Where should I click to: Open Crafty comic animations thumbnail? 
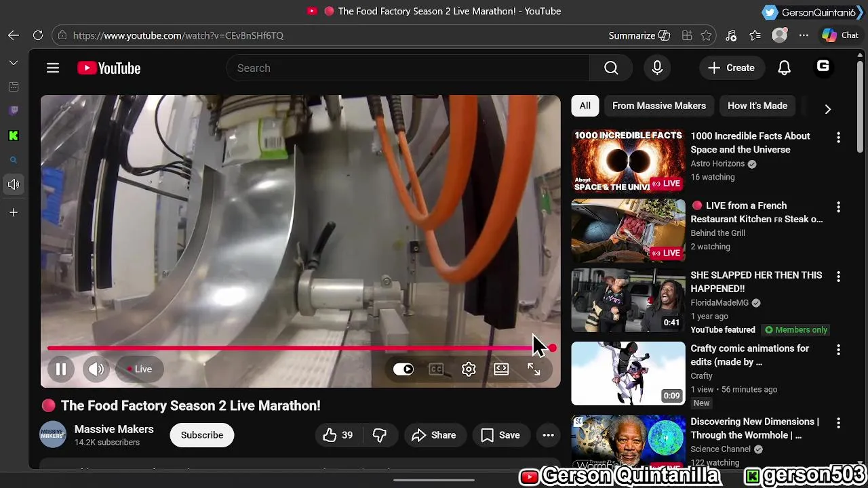click(x=629, y=373)
